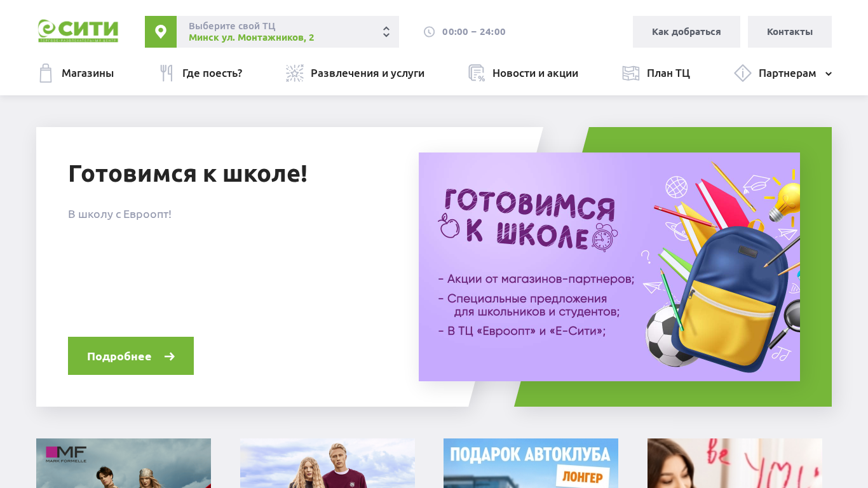Go to the Магазины section
Viewport: 868px width, 488px height.
tap(88, 73)
